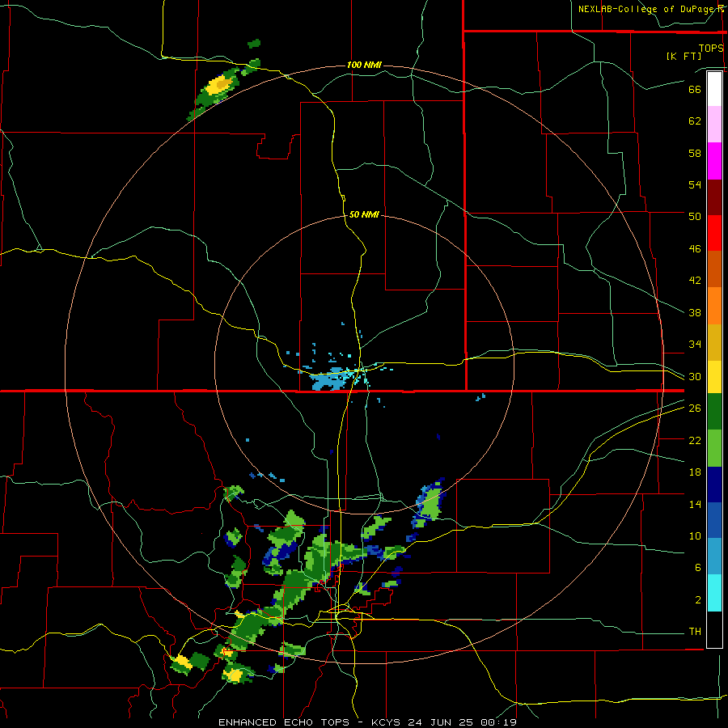This screenshot has height=728, width=728.
Task: Select the "58" legend value
Action: (x=695, y=153)
